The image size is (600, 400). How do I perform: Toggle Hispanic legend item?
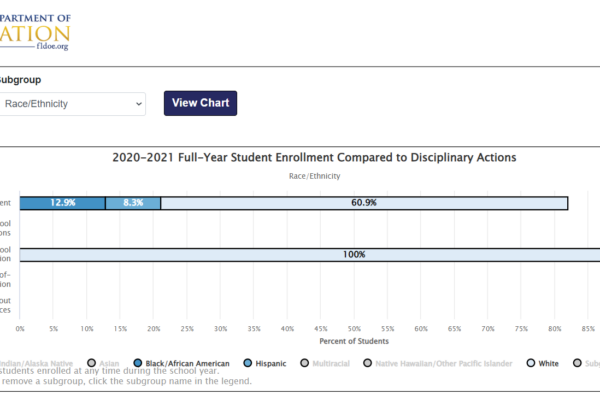tap(265, 363)
